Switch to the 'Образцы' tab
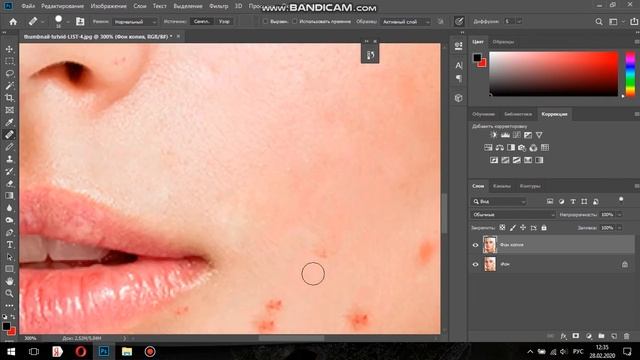 tap(503, 42)
